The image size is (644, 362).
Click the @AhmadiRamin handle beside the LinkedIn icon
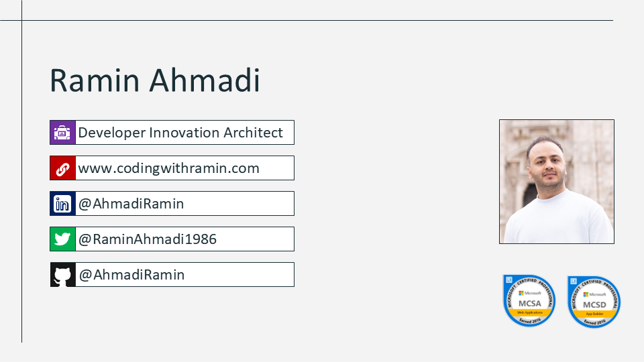[x=131, y=204]
